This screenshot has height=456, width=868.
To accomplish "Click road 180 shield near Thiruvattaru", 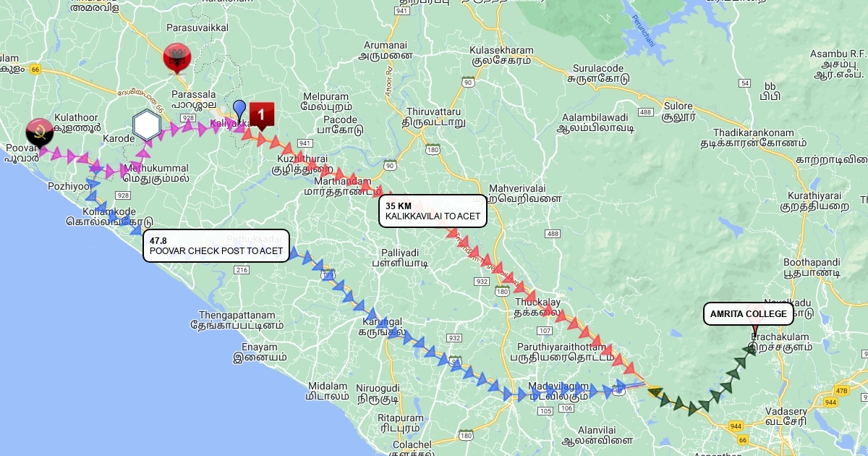I will pos(433,149).
